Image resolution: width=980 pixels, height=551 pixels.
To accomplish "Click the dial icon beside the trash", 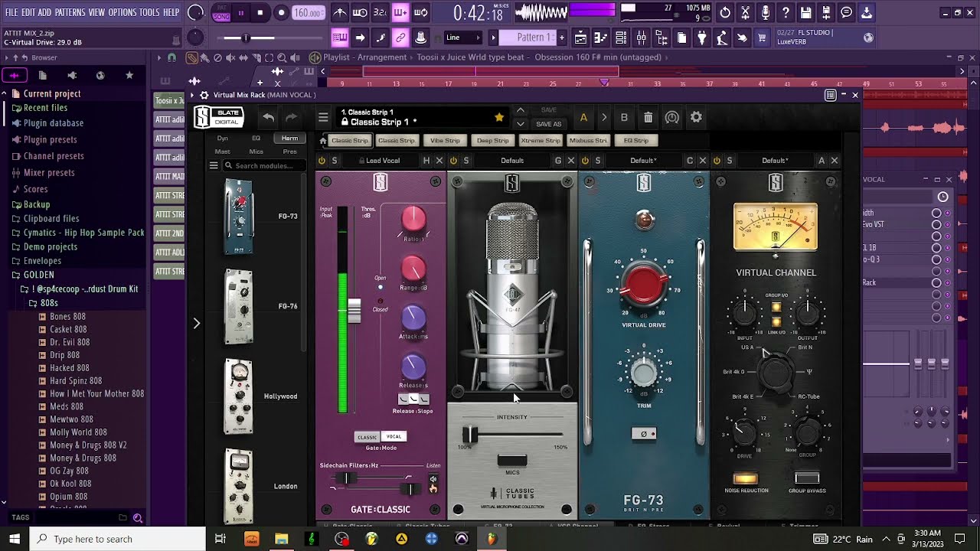I will pos(671,118).
